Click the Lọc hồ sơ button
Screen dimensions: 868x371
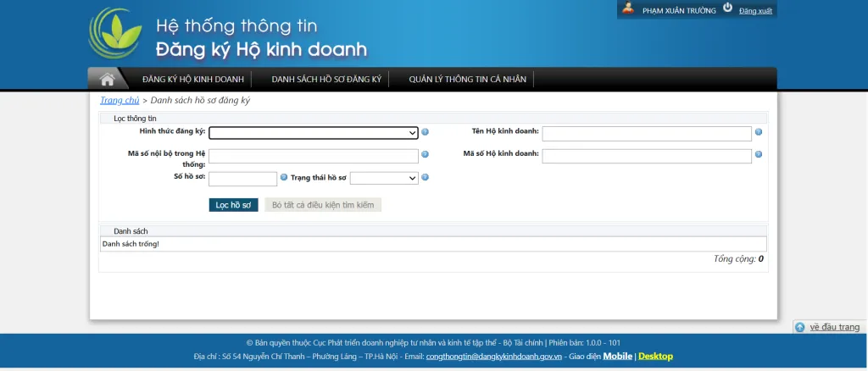(233, 205)
